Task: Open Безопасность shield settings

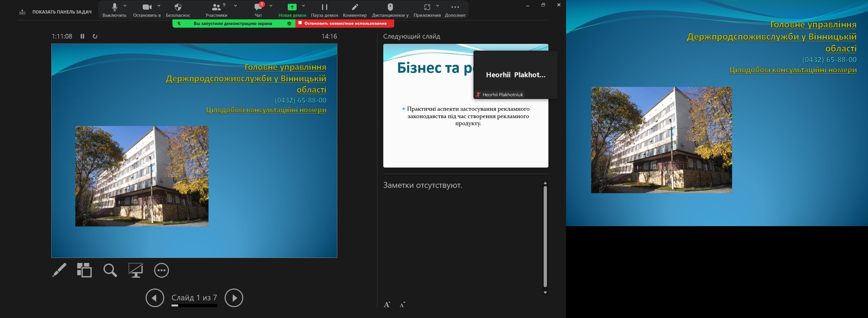Action: (x=178, y=10)
